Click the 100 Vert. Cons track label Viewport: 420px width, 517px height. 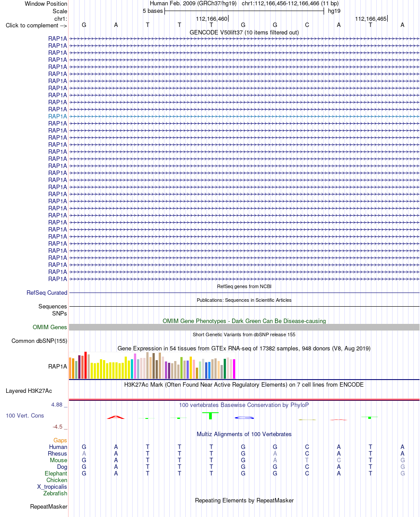[25, 416]
